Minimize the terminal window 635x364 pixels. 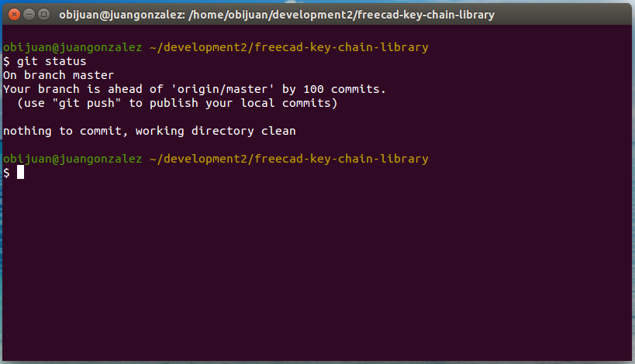tap(28, 15)
